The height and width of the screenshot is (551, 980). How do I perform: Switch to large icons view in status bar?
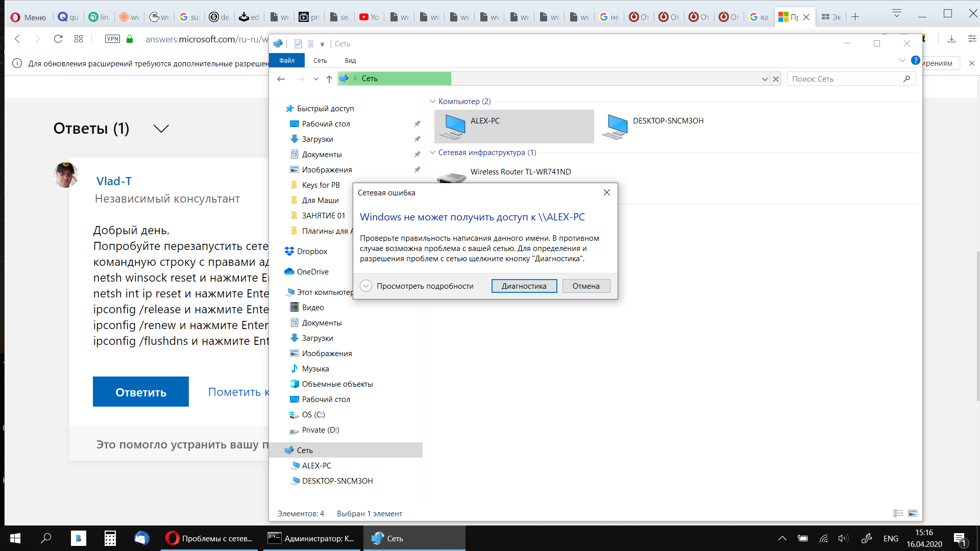[x=913, y=513]
